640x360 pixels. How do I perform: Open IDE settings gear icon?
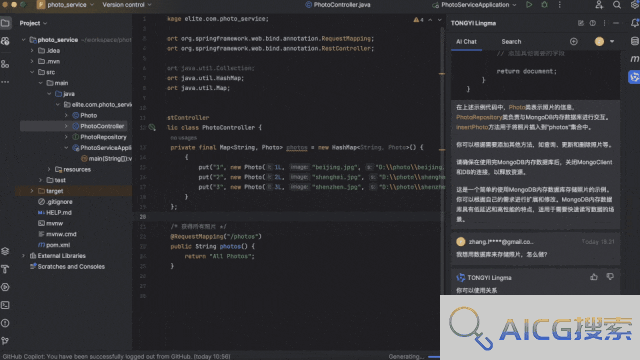tap(635, 5)
